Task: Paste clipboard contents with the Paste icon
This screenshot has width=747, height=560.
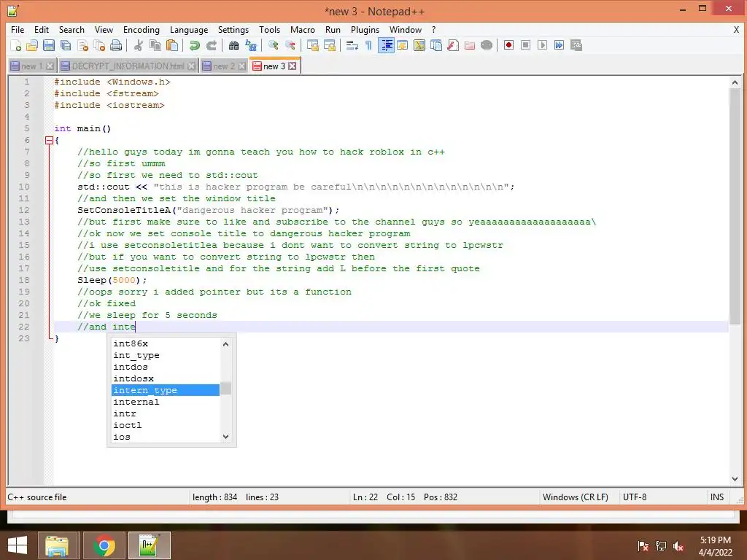Action: [x=172, y=45]
